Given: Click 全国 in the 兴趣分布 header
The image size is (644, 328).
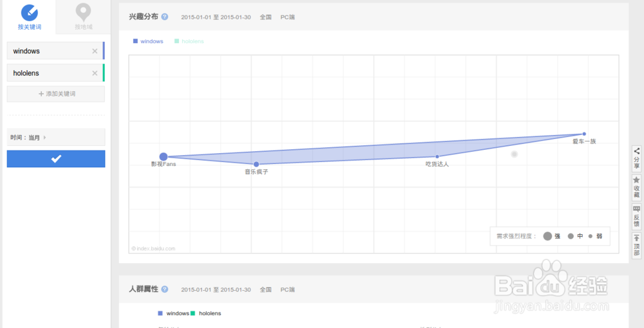Looking at the screenshot, I should pos(266,17).
